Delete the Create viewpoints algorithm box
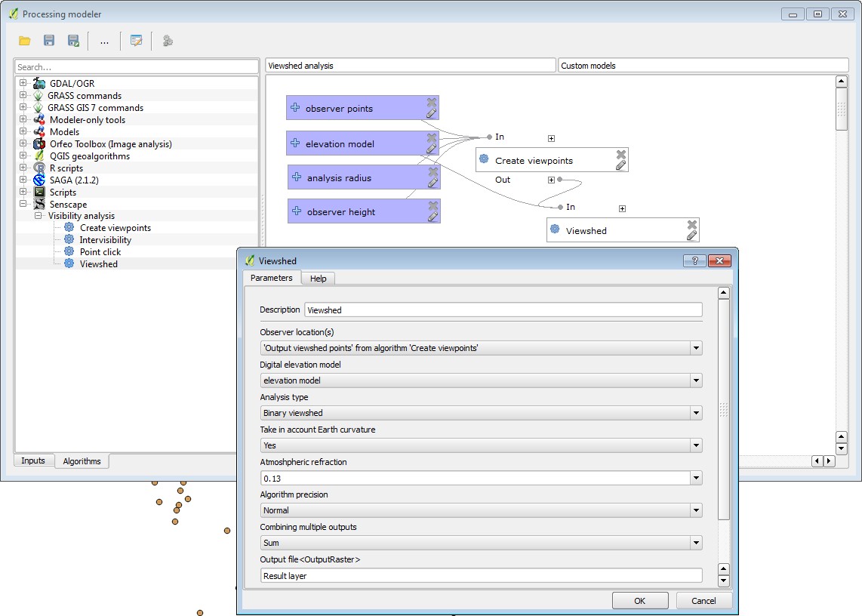This screenshot has height=616, width=862. point(620,155)
